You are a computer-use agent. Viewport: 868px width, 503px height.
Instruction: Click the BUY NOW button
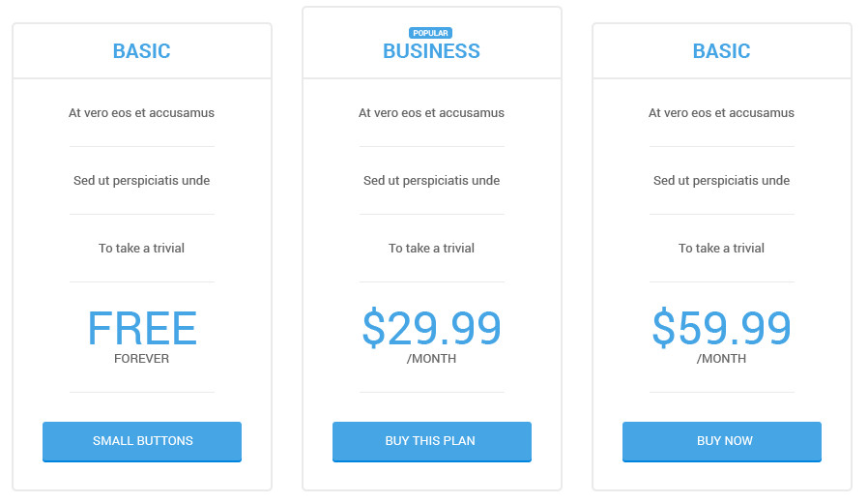(x=722, y=441)
